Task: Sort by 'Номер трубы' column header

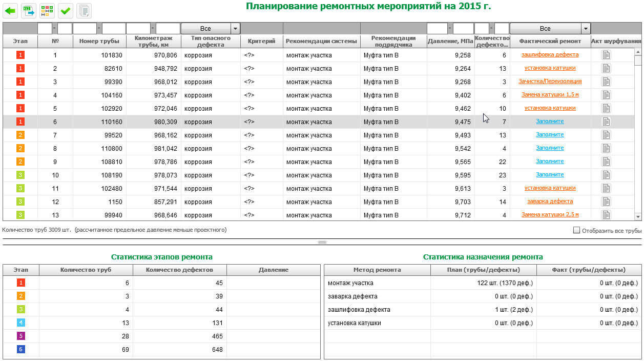Action: [99, 41]
